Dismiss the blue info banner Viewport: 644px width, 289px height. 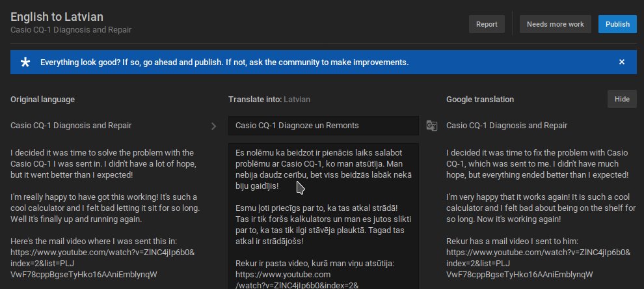click(x=621, y=62)
